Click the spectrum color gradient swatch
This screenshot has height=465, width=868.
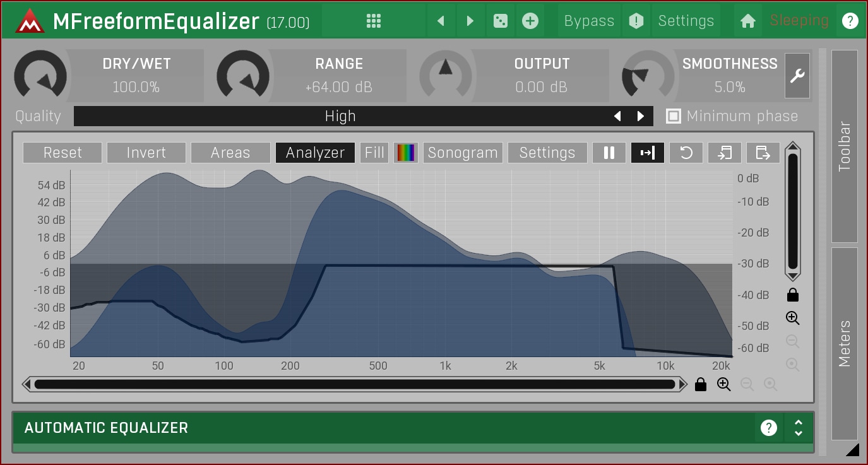click(x=406, y=153)
